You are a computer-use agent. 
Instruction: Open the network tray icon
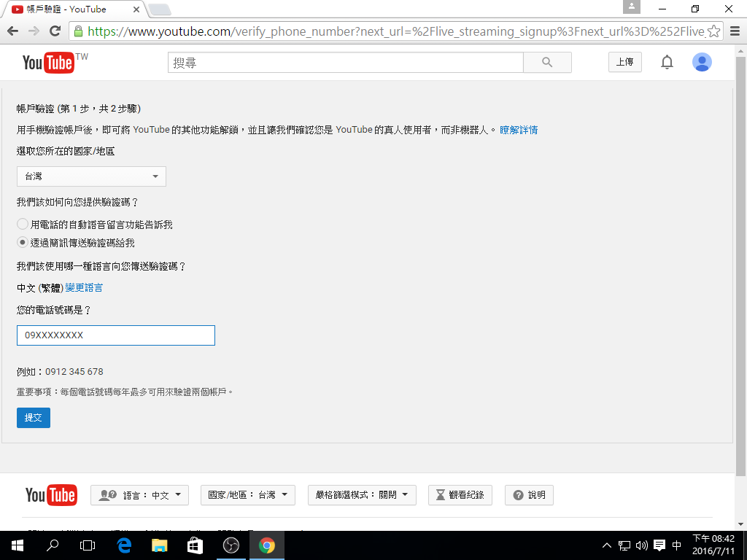(624, 545)
